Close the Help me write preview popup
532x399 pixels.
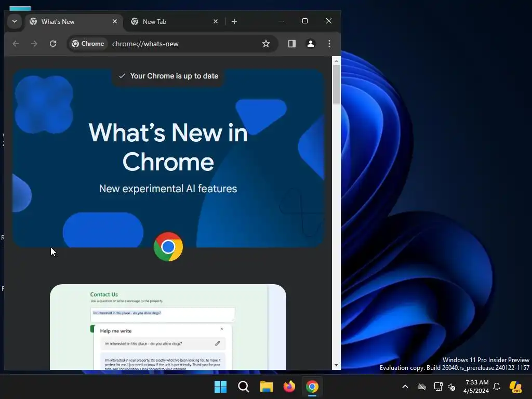point(221,329)
